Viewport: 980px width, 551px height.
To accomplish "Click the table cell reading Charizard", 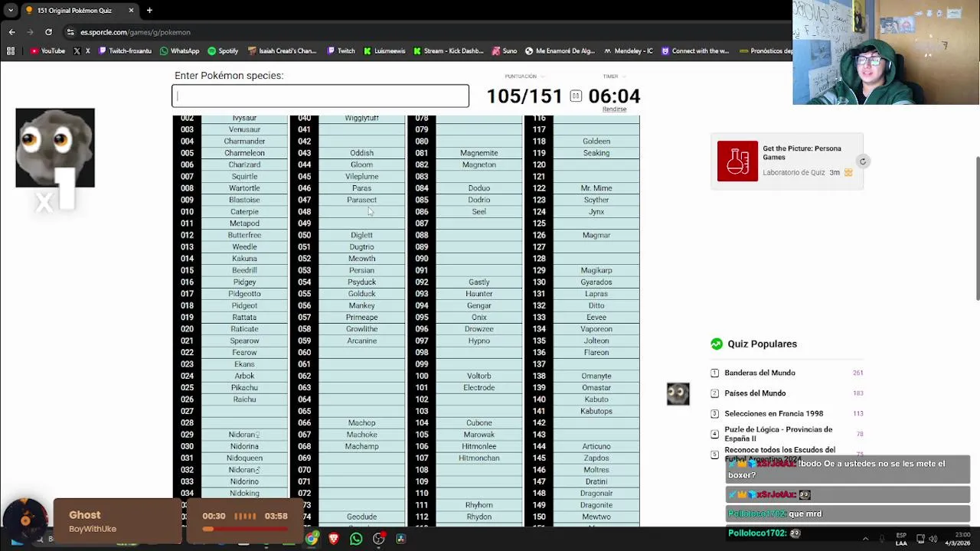I will (244, 165).
